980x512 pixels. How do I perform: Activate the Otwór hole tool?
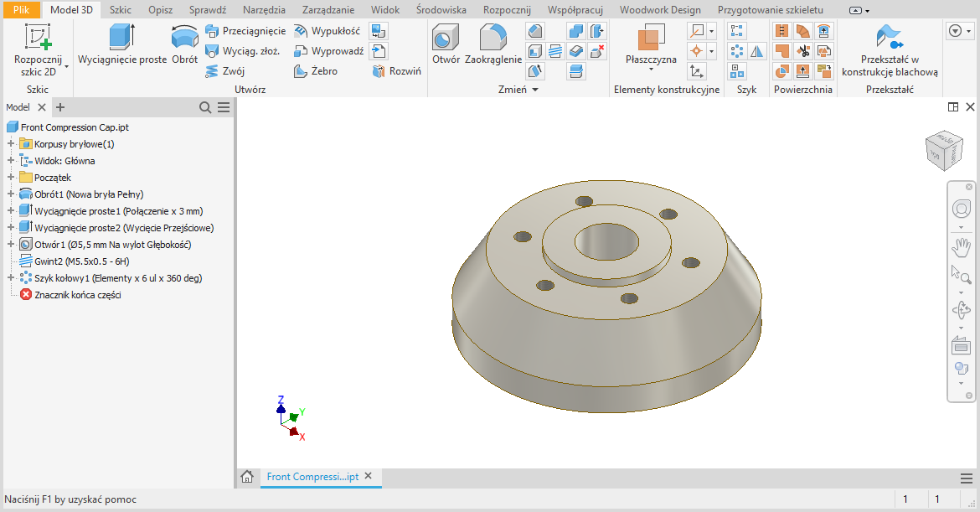446,46
